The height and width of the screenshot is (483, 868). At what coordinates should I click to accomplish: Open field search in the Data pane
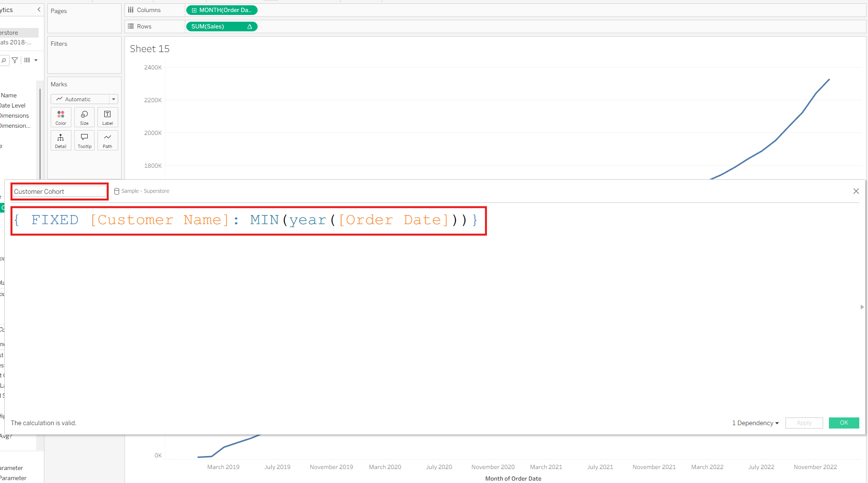(x=3, y=60)
